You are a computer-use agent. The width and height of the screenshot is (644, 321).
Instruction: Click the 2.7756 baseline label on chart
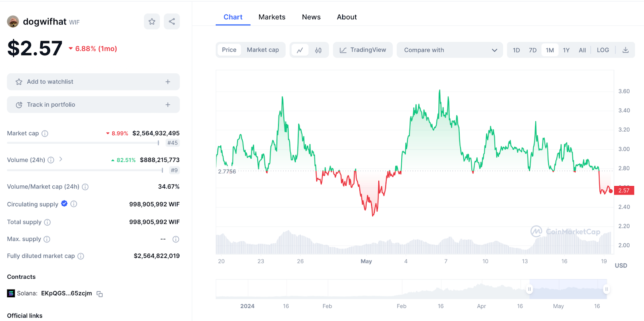pos(227,172)
